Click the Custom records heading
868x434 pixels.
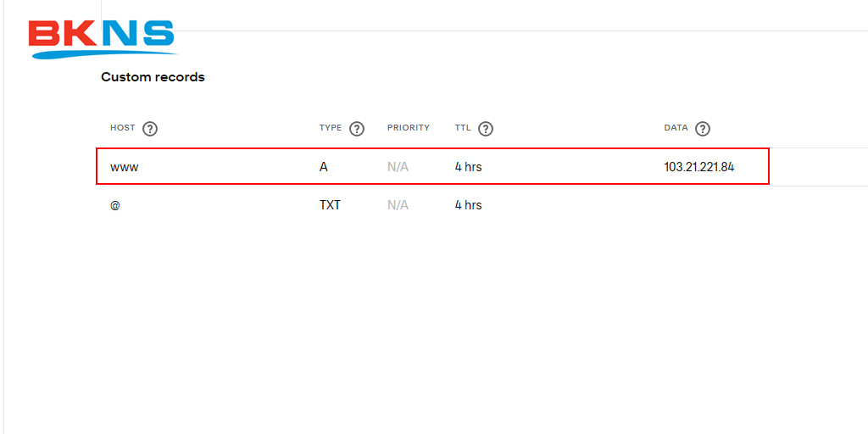click(x=153, y=77)
